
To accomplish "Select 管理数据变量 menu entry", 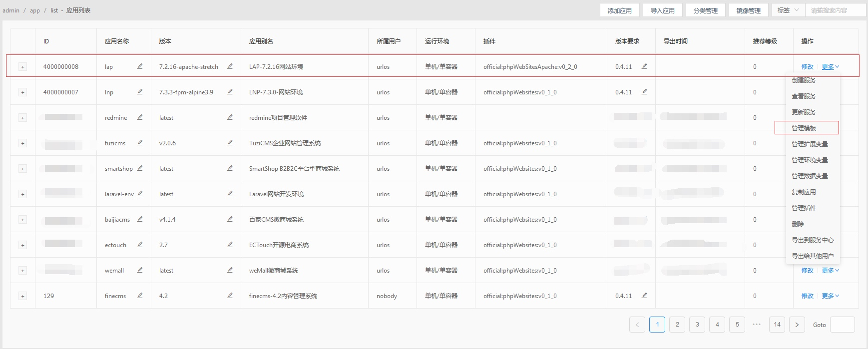I will click(812, 176).
